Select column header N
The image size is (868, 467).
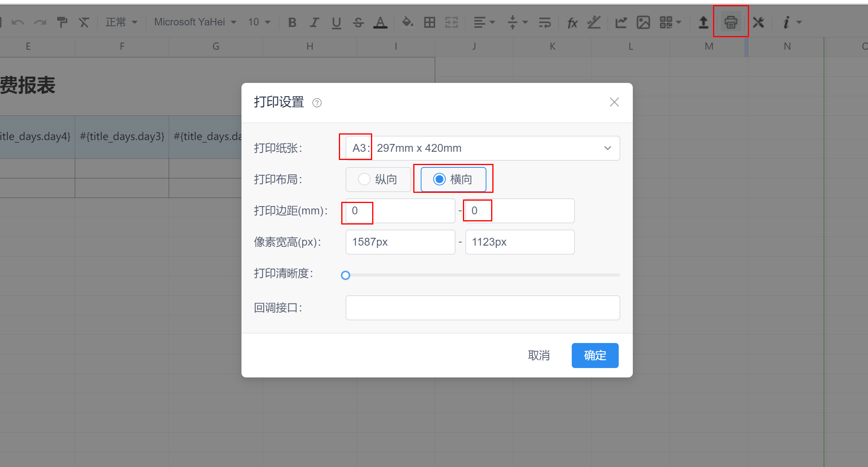787,47
